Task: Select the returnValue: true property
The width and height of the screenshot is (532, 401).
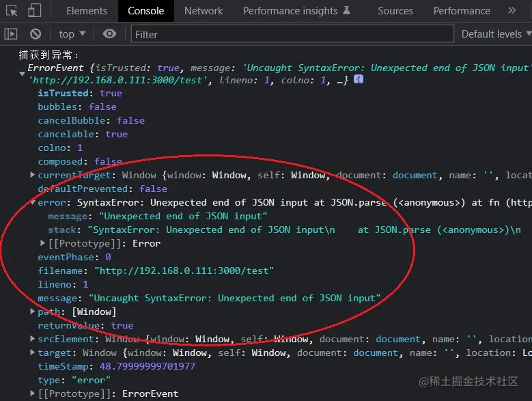Action: (x=85, y=325)
